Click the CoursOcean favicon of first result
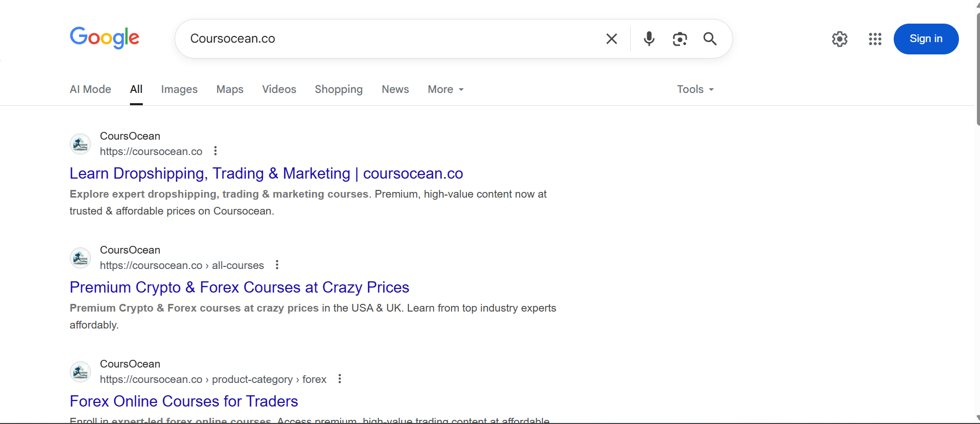 click(x=81, y=144)
